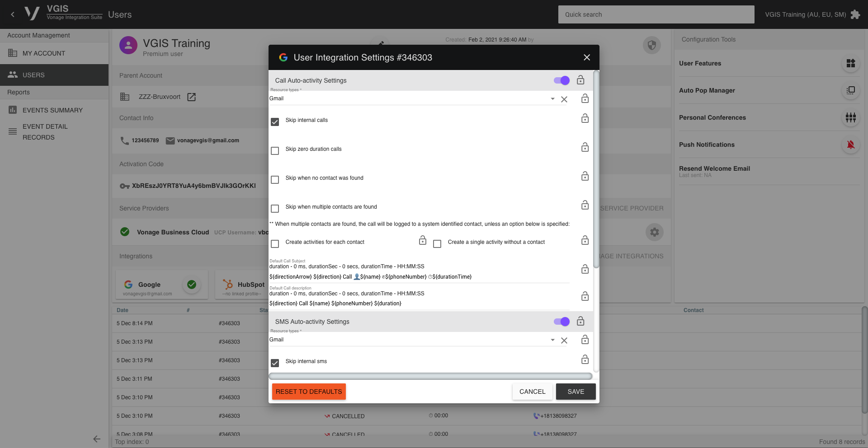Disable the Call Auto-activity Settings toggle
This screenshot has height=448, width=868.
(x=561, y=80)
